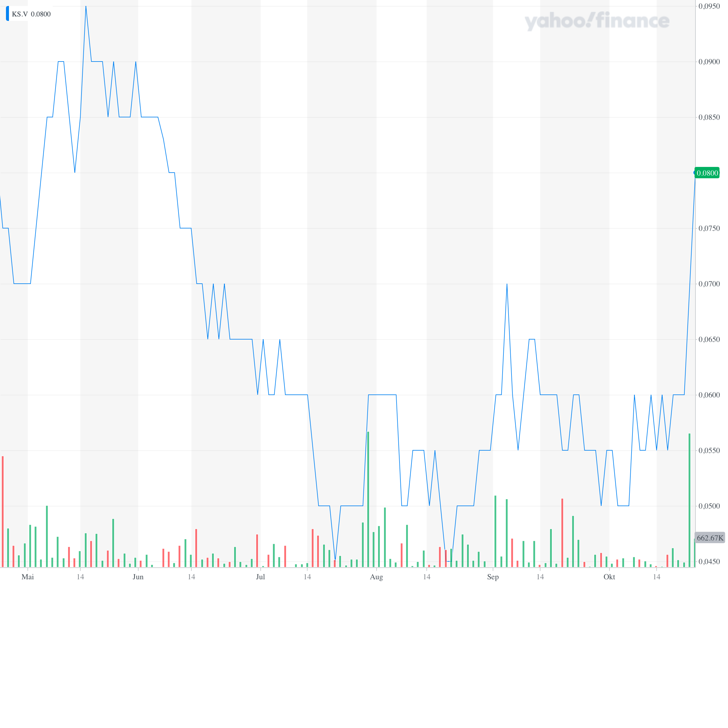Click the Sep label on the date axis

(492, 577)
